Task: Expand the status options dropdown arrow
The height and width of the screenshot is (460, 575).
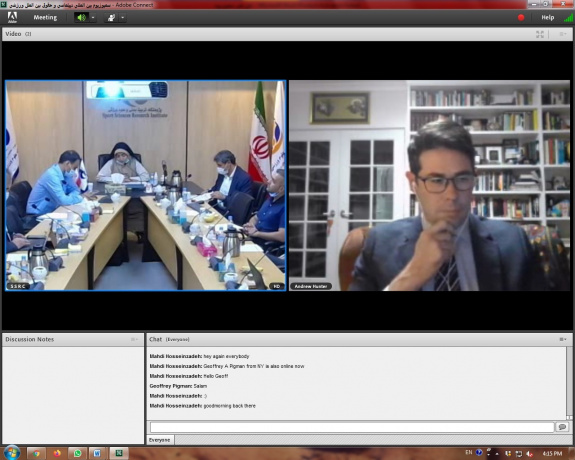Action: (x=122, y=17)
